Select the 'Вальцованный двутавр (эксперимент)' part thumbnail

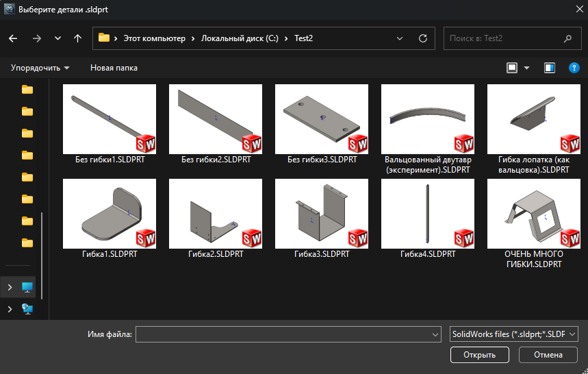428,119
